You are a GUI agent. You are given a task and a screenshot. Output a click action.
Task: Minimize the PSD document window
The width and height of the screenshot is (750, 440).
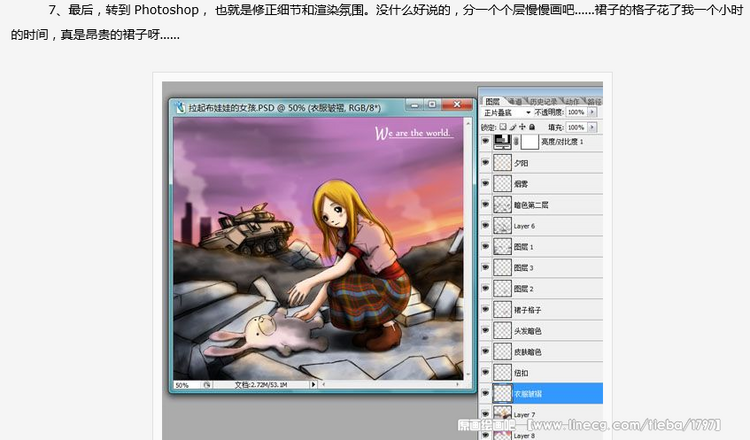(415, 104)
